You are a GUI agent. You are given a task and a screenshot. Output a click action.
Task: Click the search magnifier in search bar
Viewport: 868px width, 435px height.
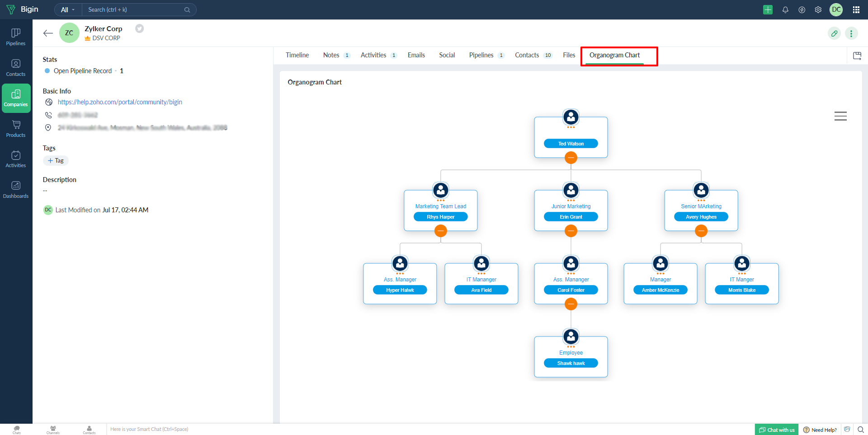point(187,9)
